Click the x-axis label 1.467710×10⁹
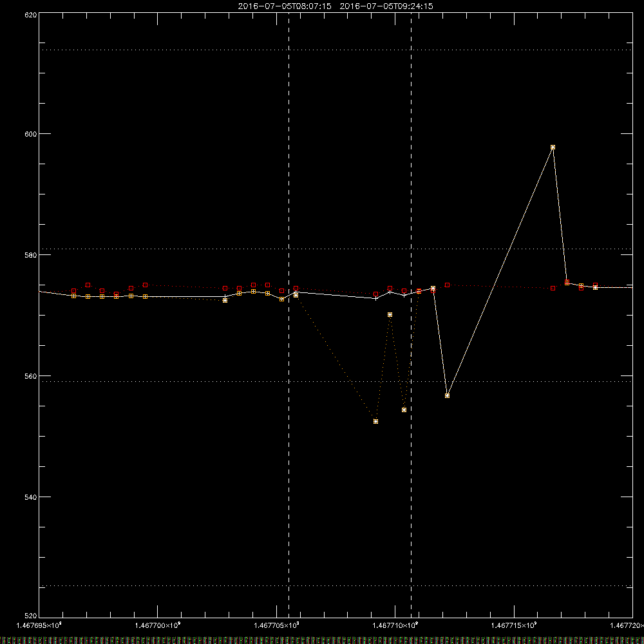The width and height of the screenshot is (644, 644). (395, 625)
